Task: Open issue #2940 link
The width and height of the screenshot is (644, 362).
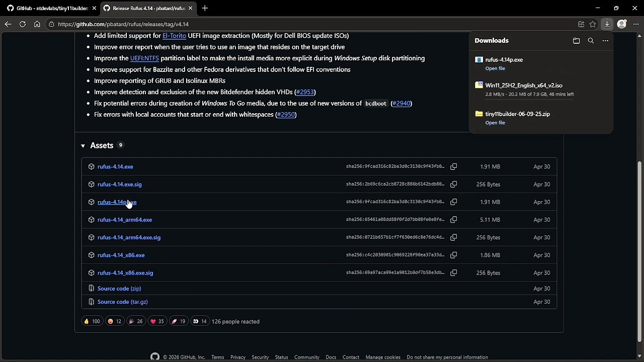Action: pos(401,103)
